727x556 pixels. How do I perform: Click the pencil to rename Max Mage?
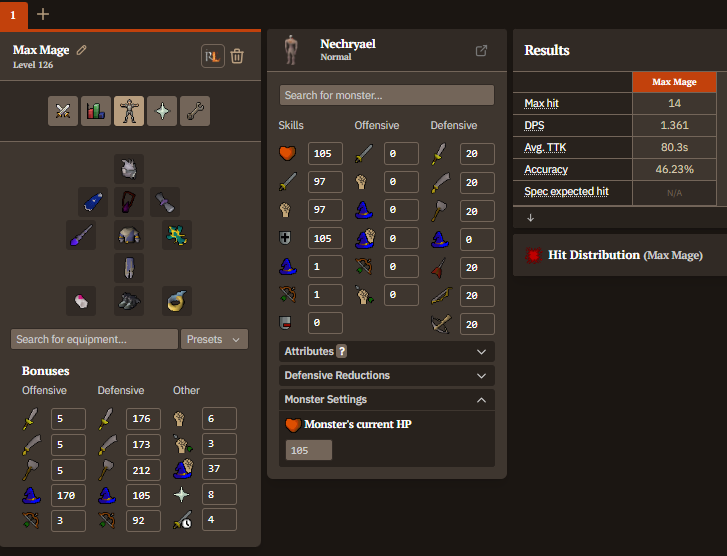coord(82,49)
